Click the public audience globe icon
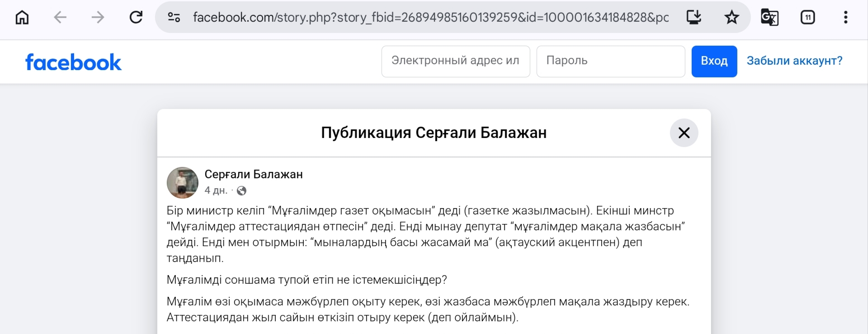Viewport: 868px width, 334px height. (x=242, y=191)
